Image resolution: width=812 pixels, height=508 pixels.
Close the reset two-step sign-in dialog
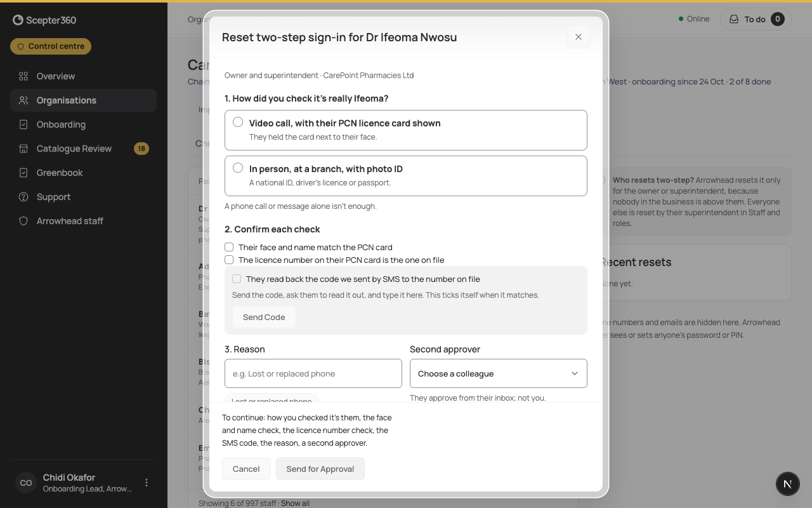579,37
